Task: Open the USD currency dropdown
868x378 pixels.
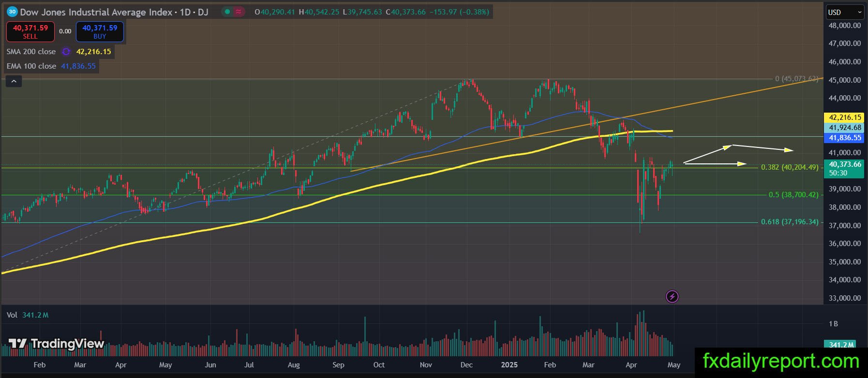Action: point(845,12)
